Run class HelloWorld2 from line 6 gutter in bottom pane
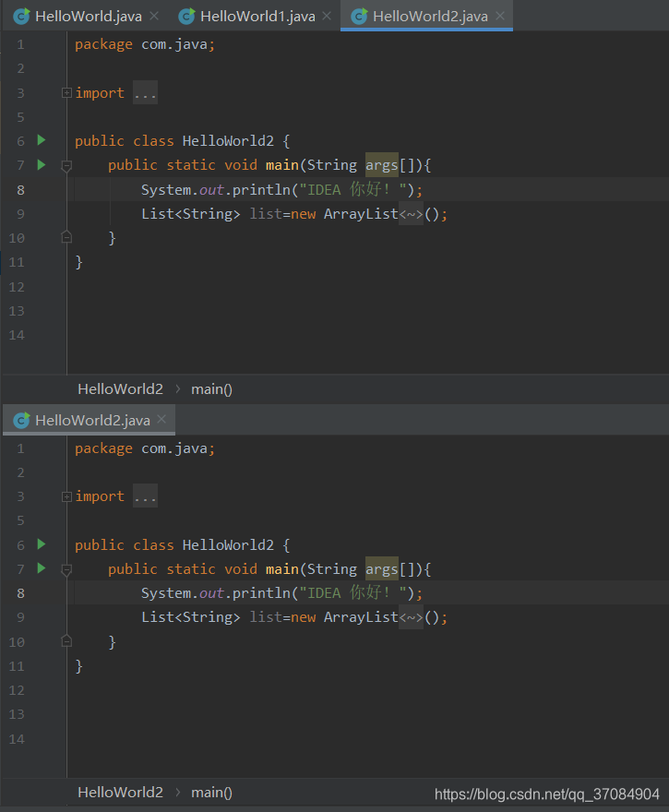This screenshot has height=812, width=669. pyautogui.click(x=42, y=544)
